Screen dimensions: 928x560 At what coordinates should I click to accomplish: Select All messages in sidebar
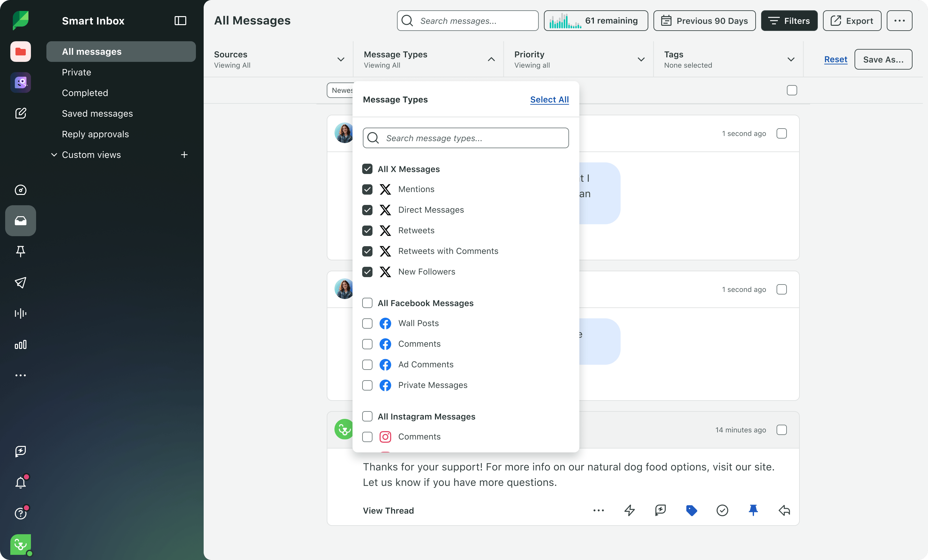pyautogui.click(x=121, y=52)
